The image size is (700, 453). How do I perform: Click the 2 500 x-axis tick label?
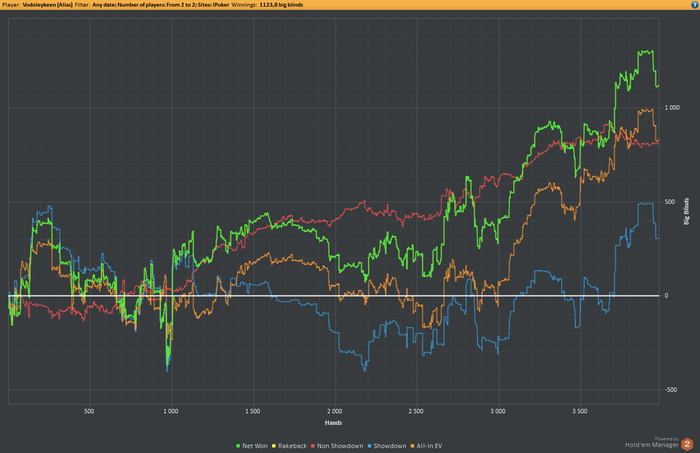pyautogui.click(x=416, y=411)
